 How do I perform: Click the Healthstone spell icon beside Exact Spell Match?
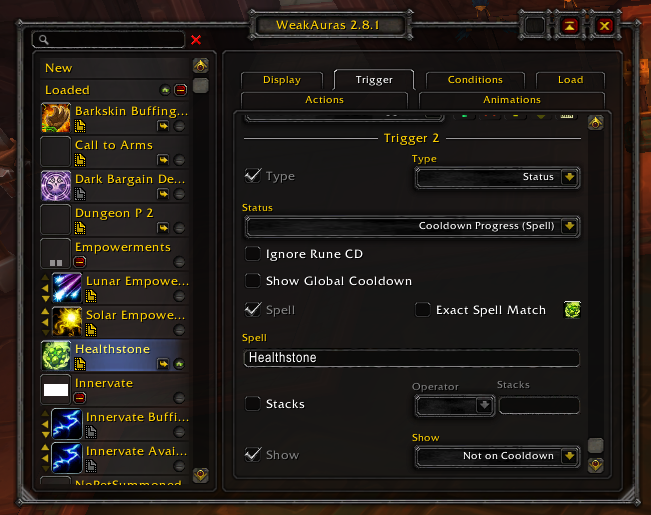pyautogui.click(x=572, y=310)
